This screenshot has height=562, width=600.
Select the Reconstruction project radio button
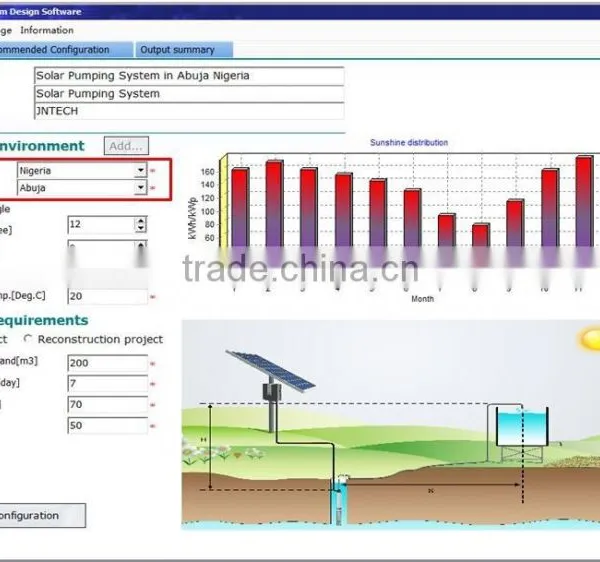click(28, 339)
